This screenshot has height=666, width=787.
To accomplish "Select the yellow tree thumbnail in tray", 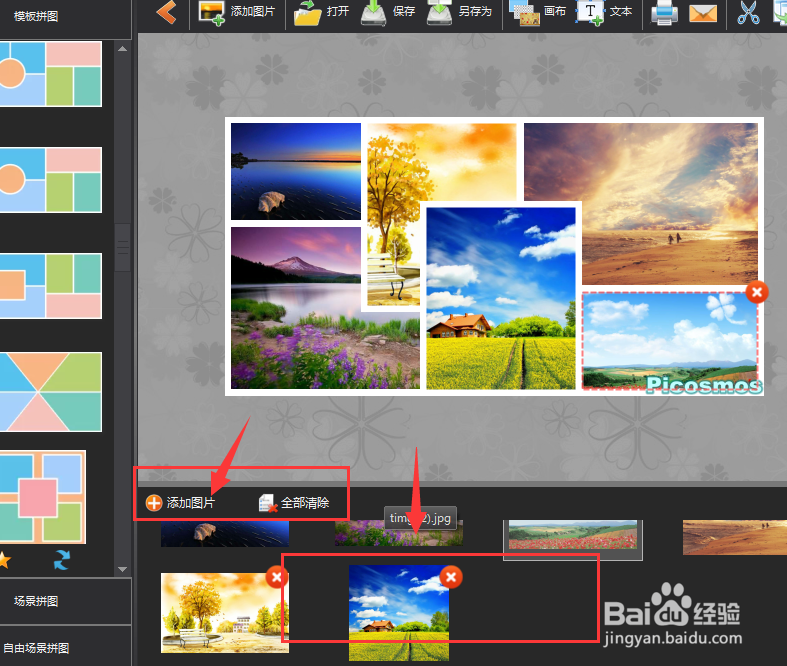I will [x=224, y=613].
